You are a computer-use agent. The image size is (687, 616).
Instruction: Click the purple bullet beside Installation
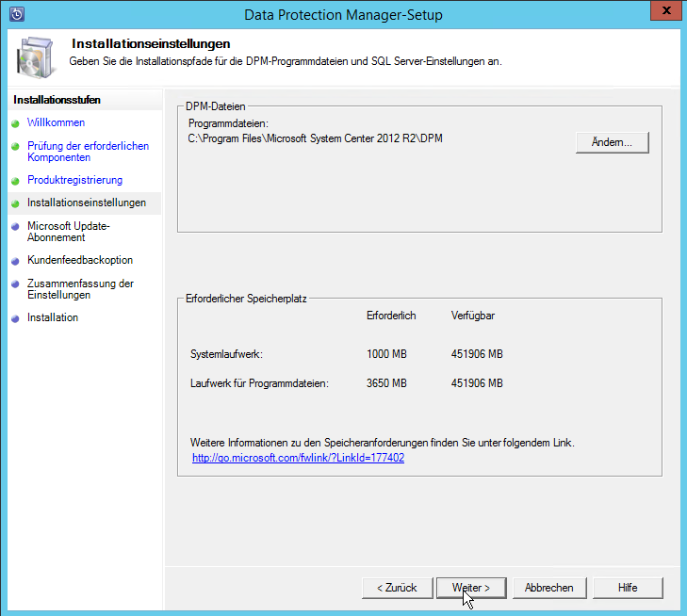pyautogui.click(x=16, y=318)
